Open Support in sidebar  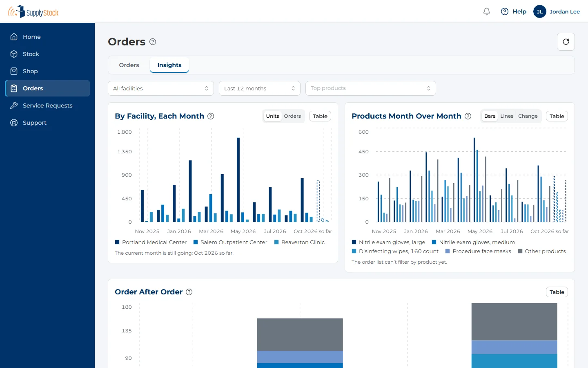coord(47,123)
